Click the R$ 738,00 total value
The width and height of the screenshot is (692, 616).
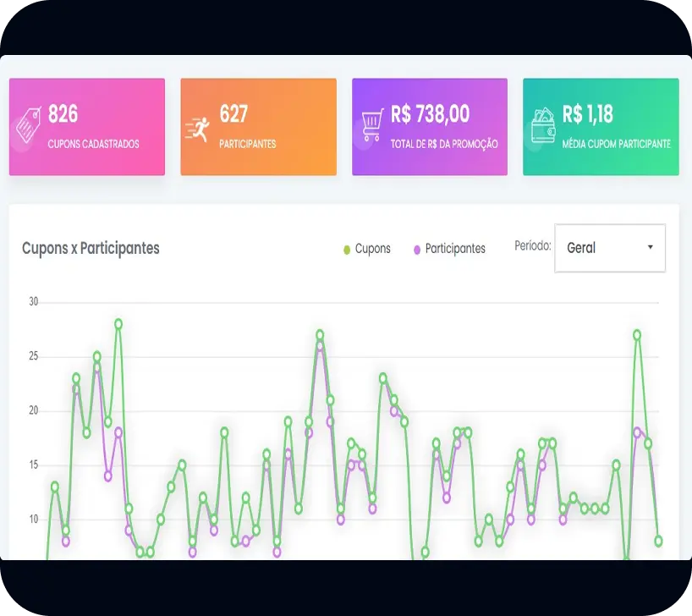click(430, 113)
